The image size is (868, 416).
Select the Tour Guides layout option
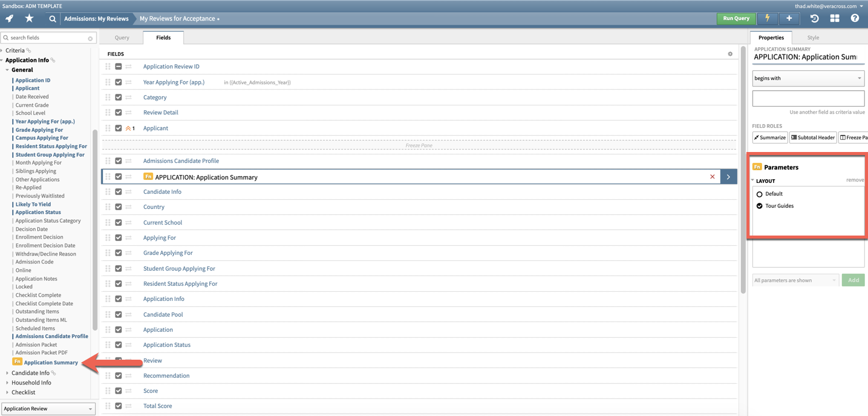(760, 205)
